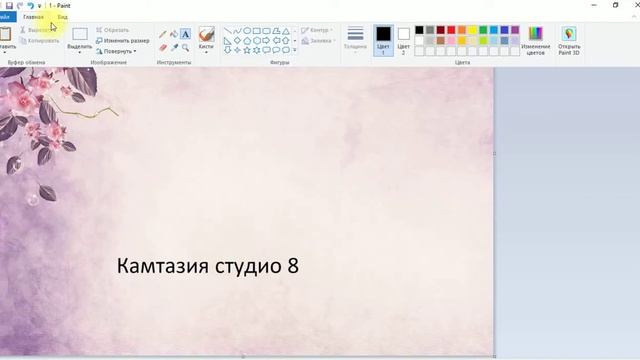
Task: Select the Text tool
Action: click(x=185, y=34)
